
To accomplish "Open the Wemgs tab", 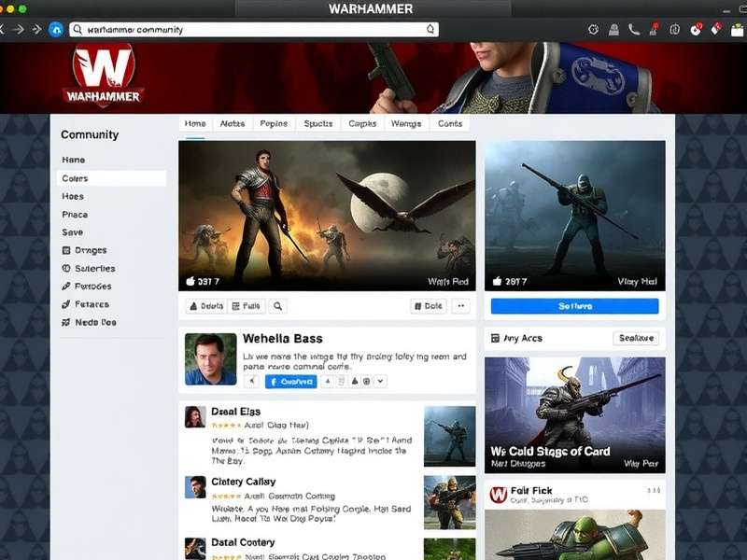I will point(406,124).
